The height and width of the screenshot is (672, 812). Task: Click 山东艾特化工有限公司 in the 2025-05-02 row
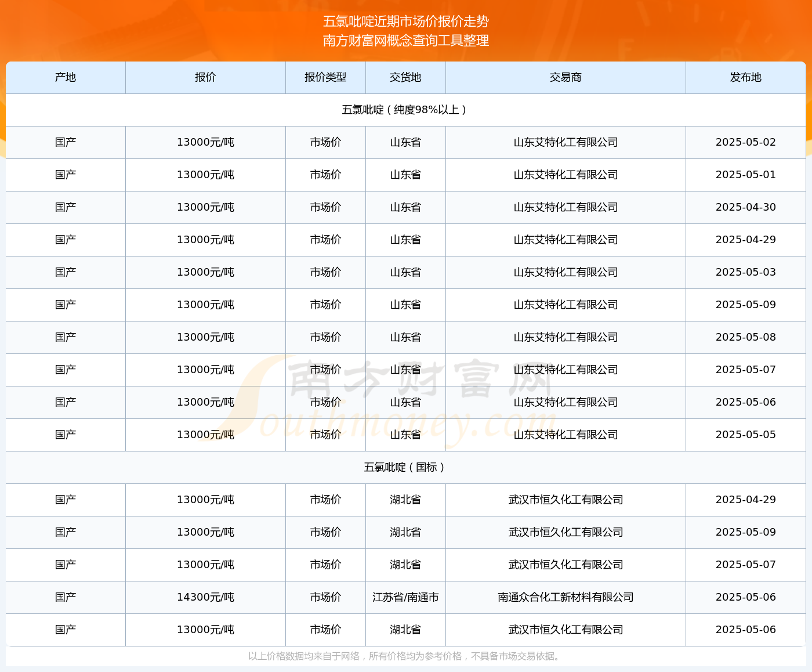[565, 142]
